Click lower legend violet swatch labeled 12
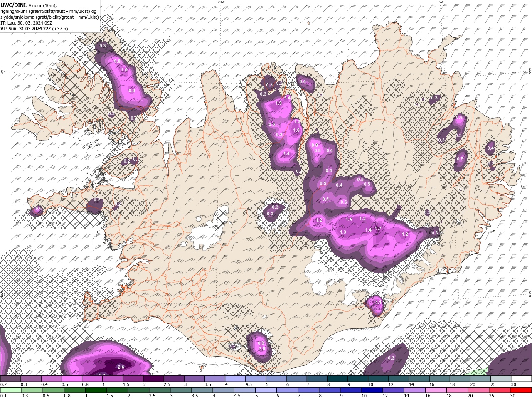Viewport: 532px width, 399px height. click(393, 390)
